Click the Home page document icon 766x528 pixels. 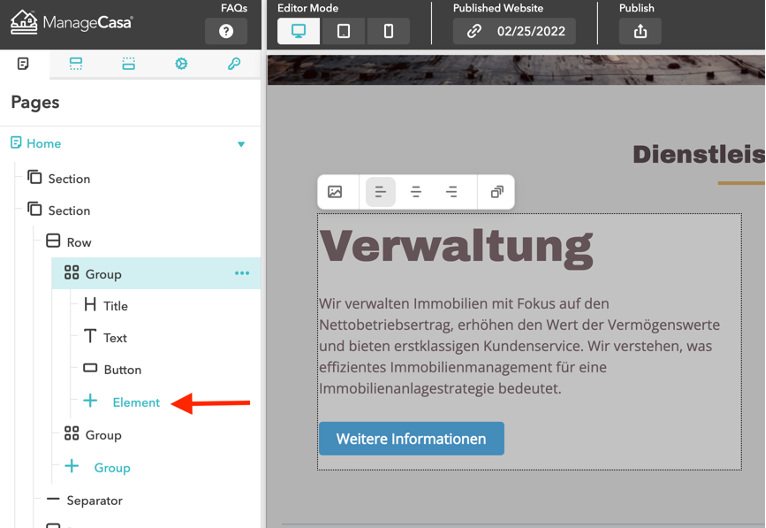coord(16,143)
